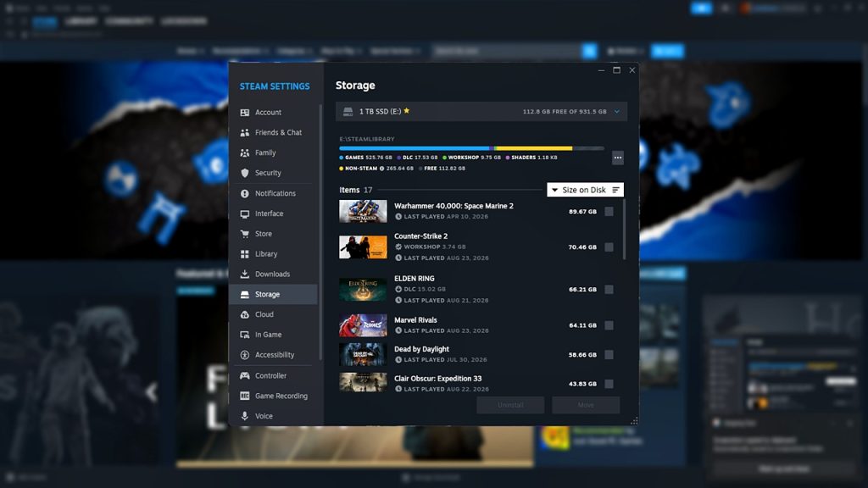Maximize the Steam Settings window
868x488 pixels.
pos(617,70)
